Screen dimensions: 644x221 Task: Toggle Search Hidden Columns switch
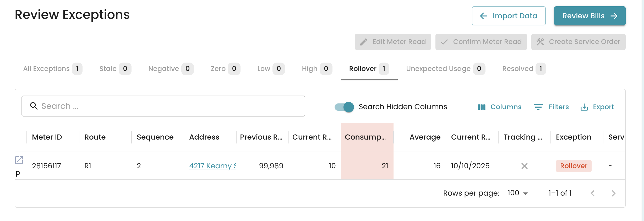[344, 107]
